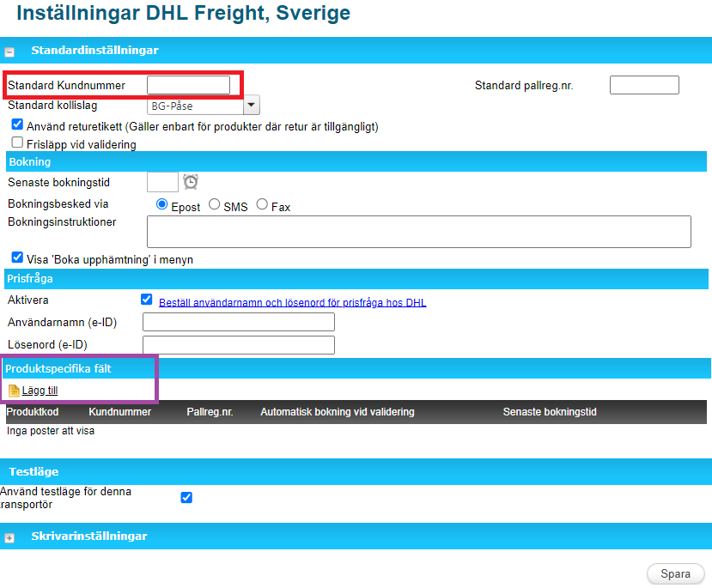Image resolution: width=712 pixels, height=588 pixels.
Task: Click the Standard pallreg.nr. text field
Action: (644, 85)
